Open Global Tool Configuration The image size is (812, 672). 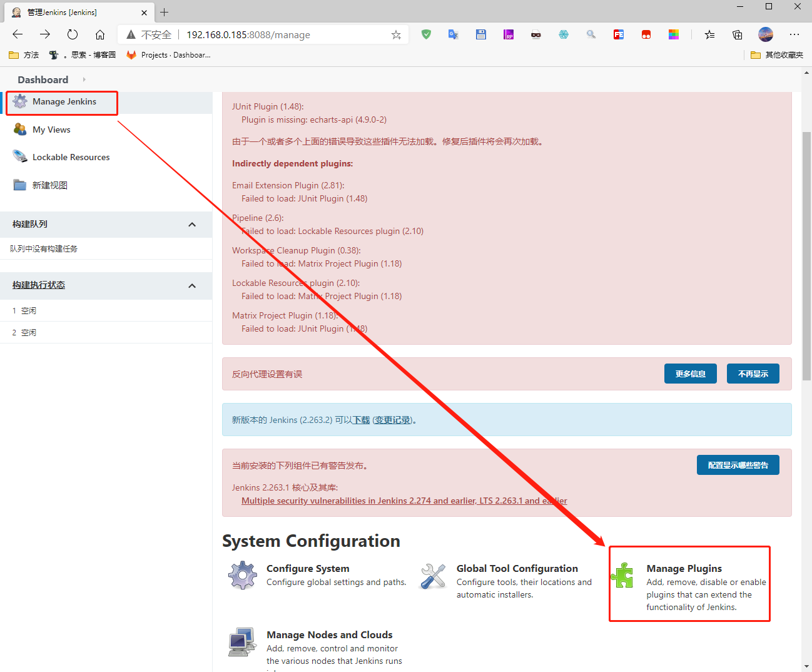click(517, 568)
